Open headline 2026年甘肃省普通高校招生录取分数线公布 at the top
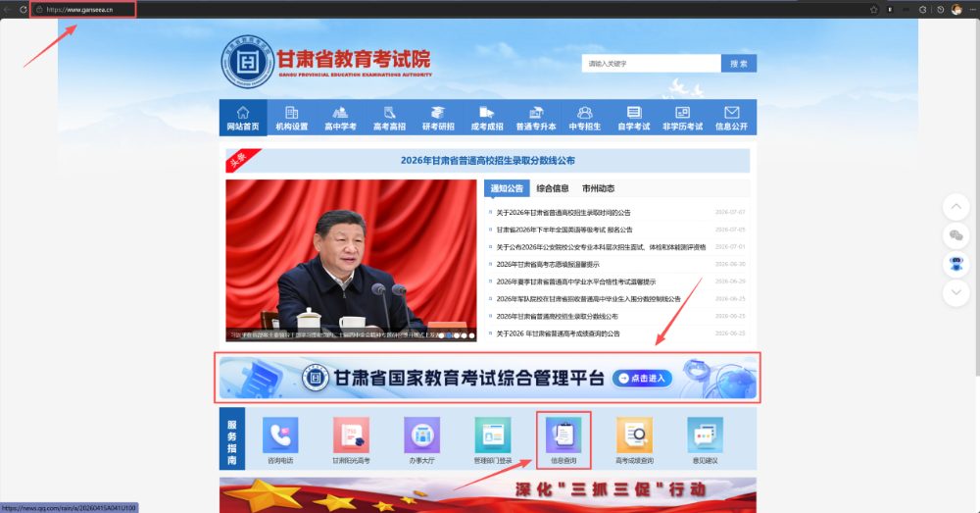This screenshot has width=980, height=513. click(487, 160)
